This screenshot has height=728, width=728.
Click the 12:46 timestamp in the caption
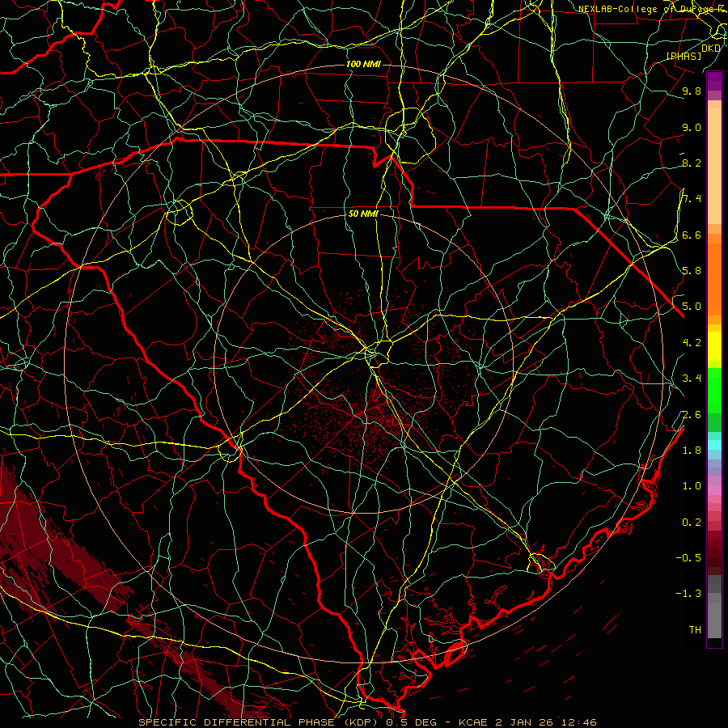[581, 722]
